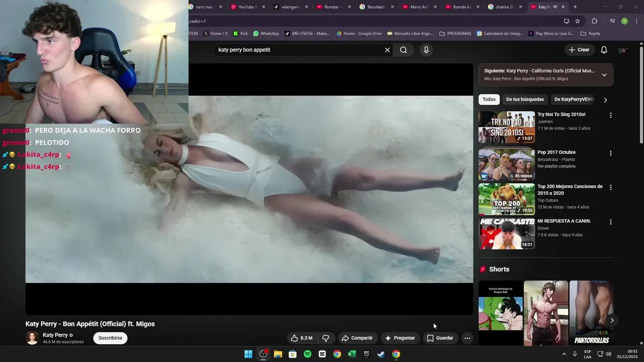Select De KatyPerryVEVO filter chip
Screen dimensions: 644x362
click(574, 100)
